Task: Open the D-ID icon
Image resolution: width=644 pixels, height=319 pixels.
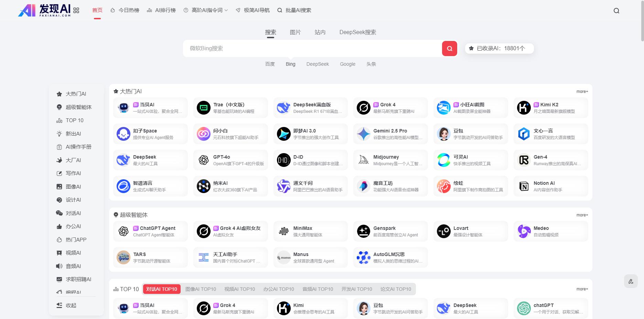Action: (x=284, y=160)
